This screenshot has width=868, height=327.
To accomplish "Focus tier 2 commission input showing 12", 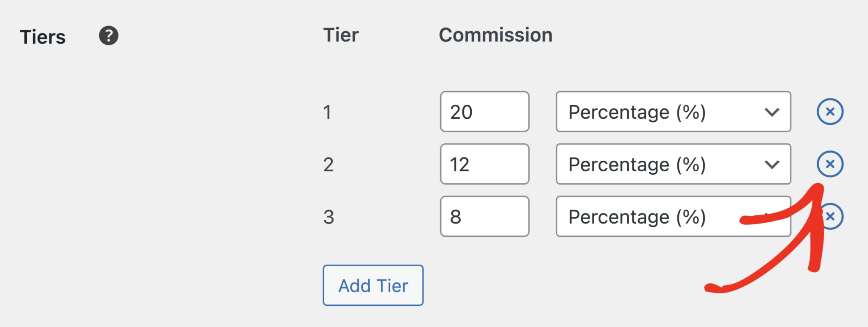I will (x=484, y=164).
